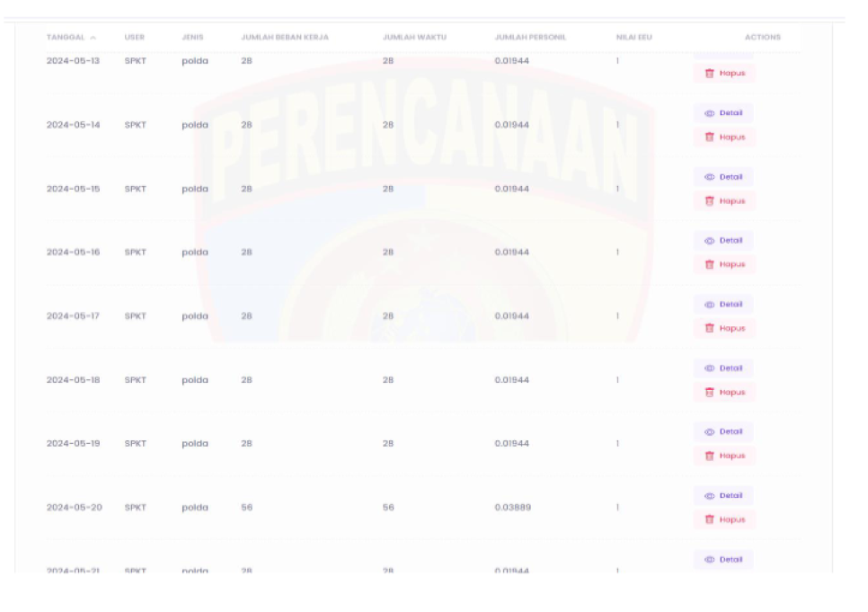Show Detail for the 2024-05-19 record
The image size is (868, 612).
coord(723,432)
